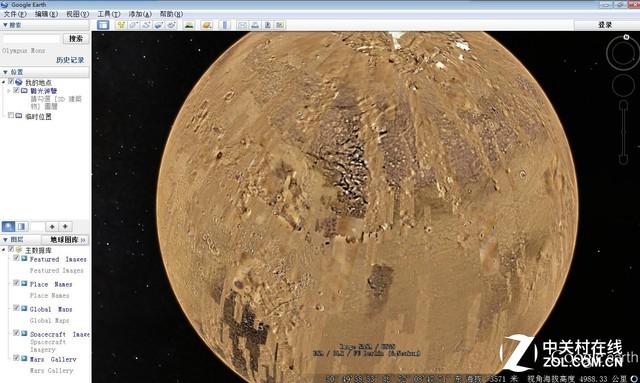Open the planet switcher icon

[207, 25]
